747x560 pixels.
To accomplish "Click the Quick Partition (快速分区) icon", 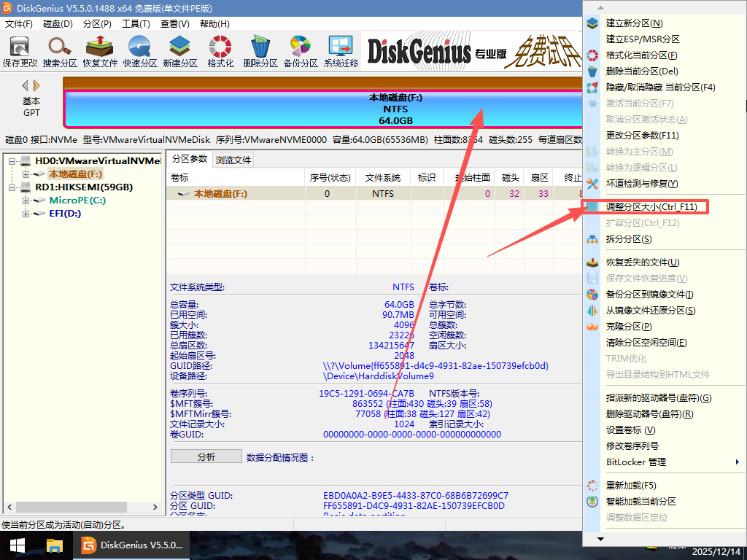I will [140, 51].
